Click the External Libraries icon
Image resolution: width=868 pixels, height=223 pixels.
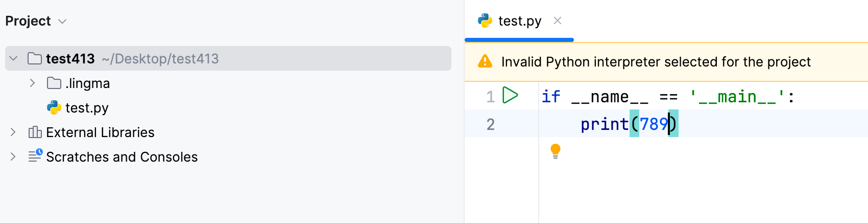[35, 132]
